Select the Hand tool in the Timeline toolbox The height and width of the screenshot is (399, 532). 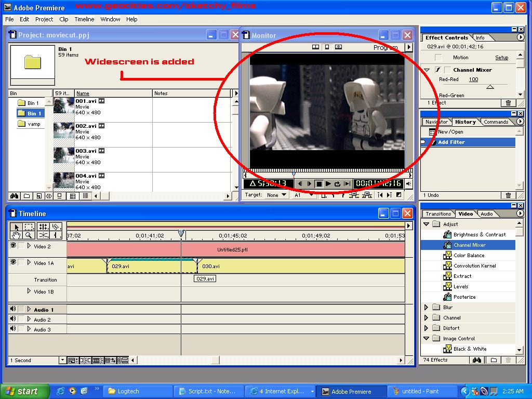tap(16, 235)
